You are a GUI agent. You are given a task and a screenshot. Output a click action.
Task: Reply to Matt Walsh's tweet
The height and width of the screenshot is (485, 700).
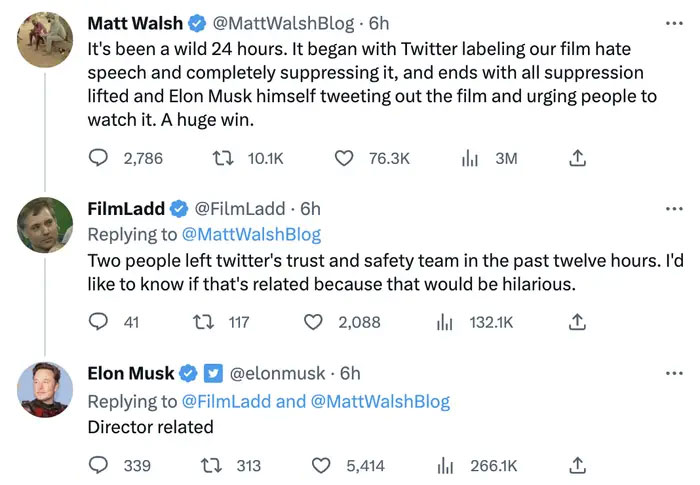pos(99,158)
